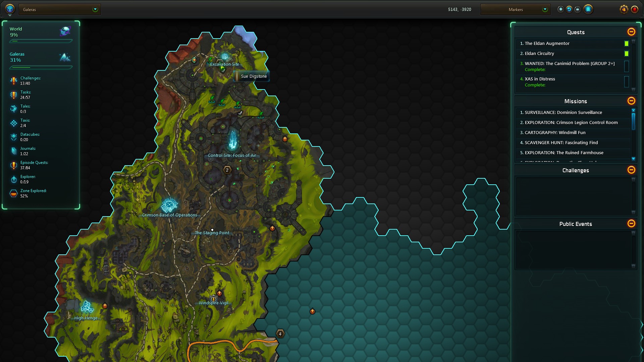Image resolution: width=644 pixels, height=362 pixels.
Task: Click the Tales 0/3 icon
Action: [x=13, y=109]
